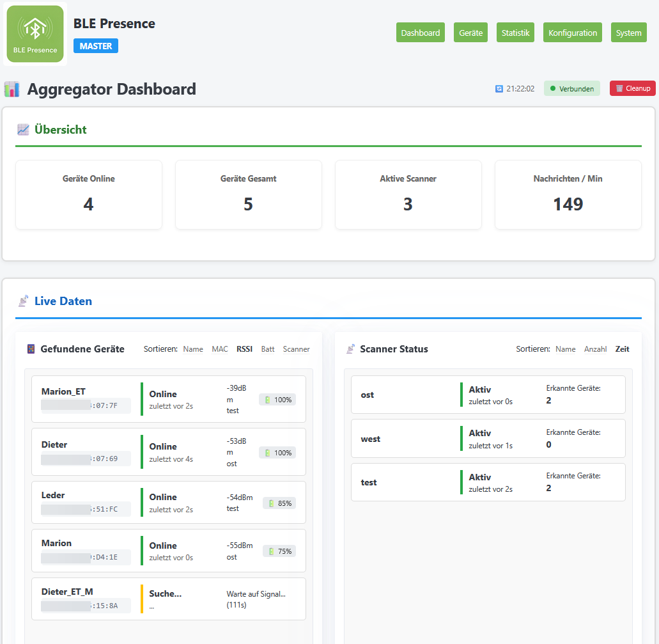The height and width of the screenshot is (644, 659).
Task: Select the Dieter_ET_M device card
Action: [169, 599]
